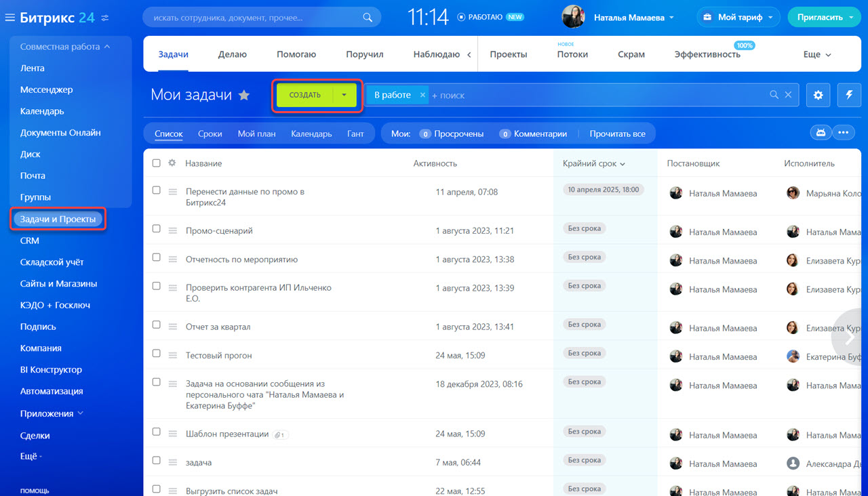Image resolution: width=868 pixels, height=496 pixels.
Task: Filter by Комментарии counter
Action: [533, 133]
